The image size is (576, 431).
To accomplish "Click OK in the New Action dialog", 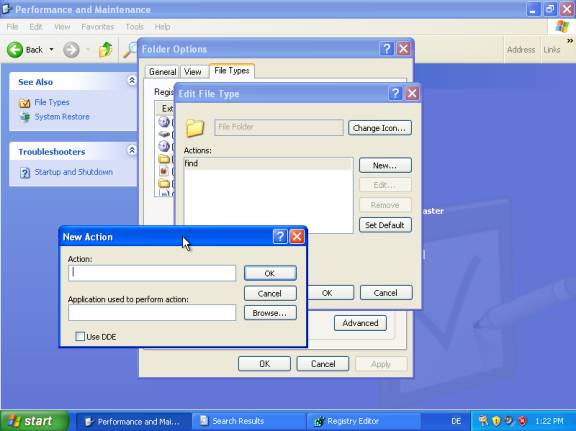I will coord(270,273).
